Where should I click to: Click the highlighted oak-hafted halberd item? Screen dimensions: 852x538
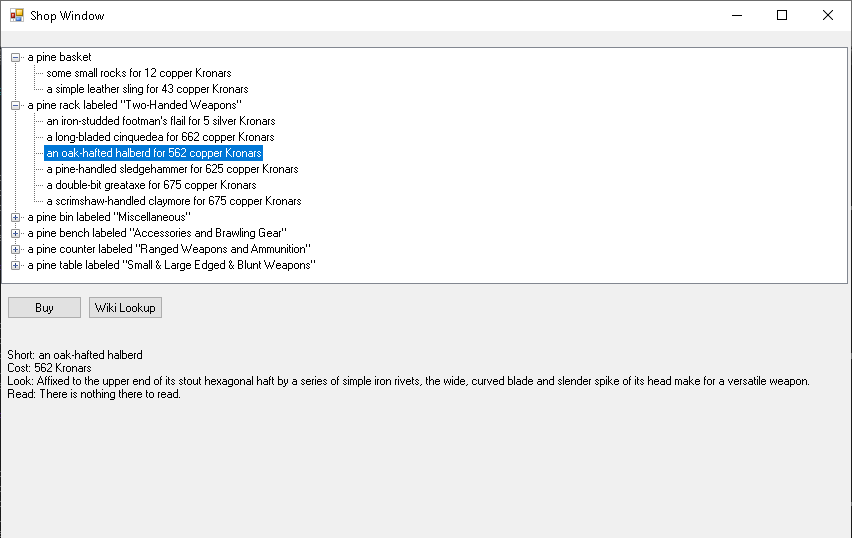coord(153,153)
